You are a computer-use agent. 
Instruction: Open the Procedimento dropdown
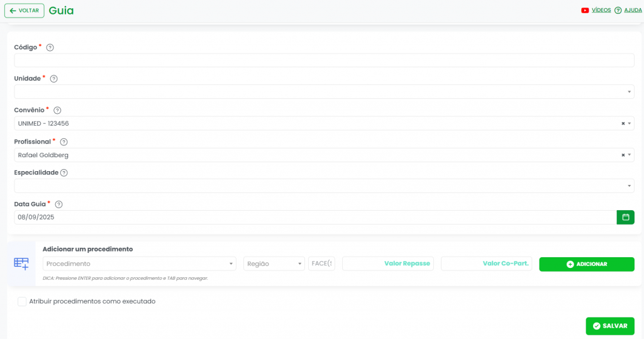(x=139, y=264)
